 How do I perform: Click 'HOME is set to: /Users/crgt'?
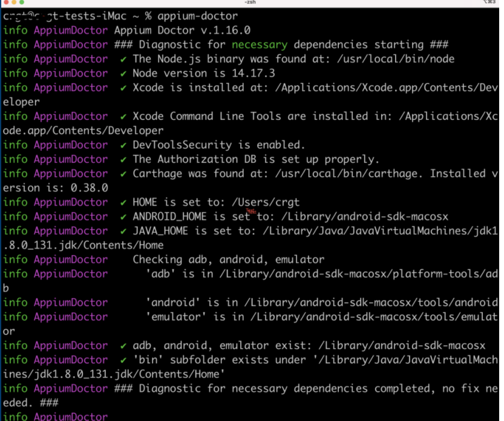(216, 202)
